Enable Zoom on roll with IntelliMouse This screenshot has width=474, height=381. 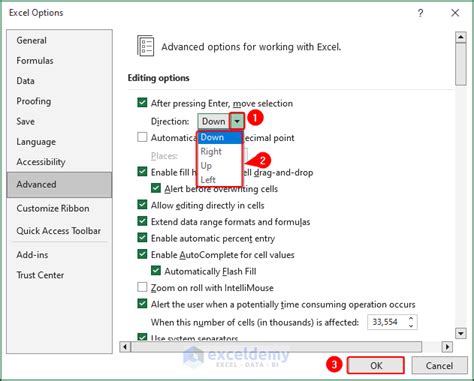click(142, 287)
